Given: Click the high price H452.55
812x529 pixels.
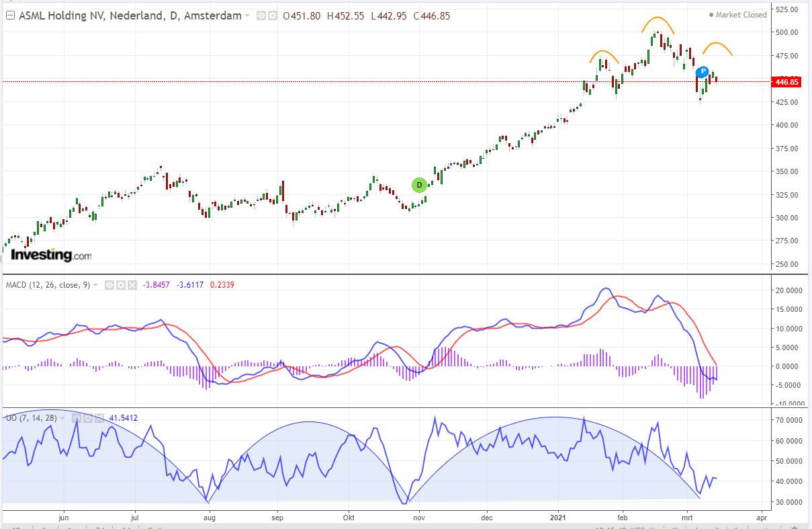Looking at the screenshot, I should (x=346, y=15).
